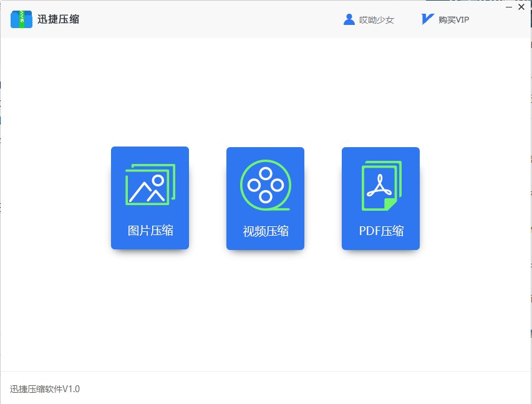532x404 pixels.
Task: Click the PDF压缩 text label on its card
Action: pos(380,230)
